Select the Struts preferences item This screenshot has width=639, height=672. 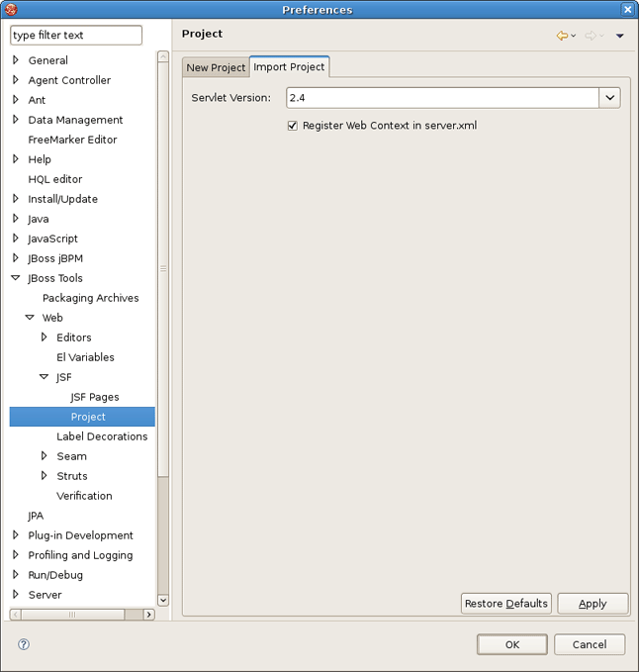click(x=72, y=476)
